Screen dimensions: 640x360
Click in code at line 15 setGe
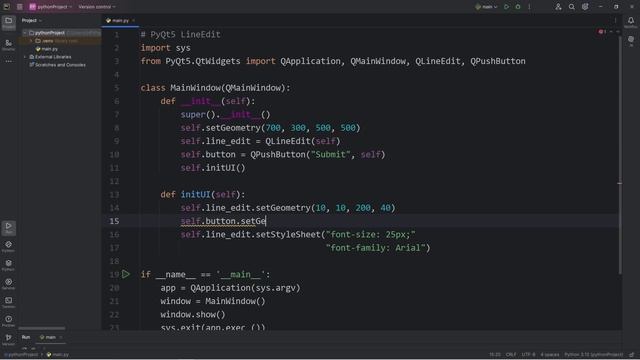(x=253, y=221)
